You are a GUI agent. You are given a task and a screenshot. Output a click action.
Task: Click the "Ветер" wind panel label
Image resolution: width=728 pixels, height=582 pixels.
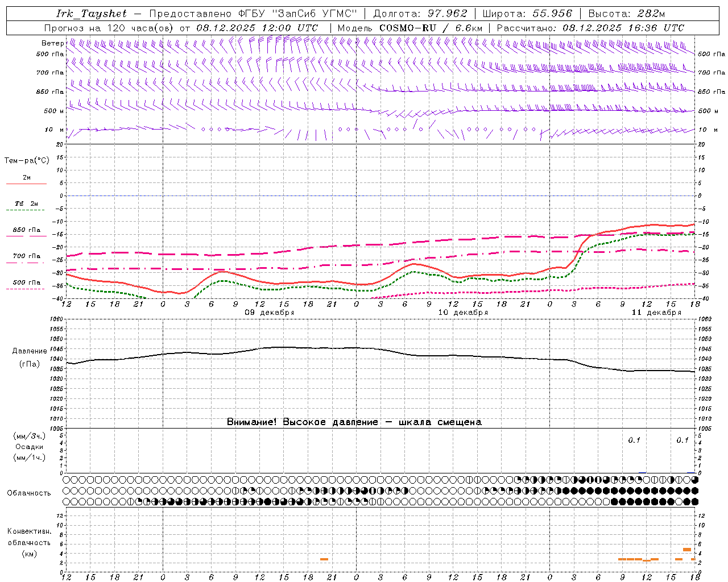[52, 43]
